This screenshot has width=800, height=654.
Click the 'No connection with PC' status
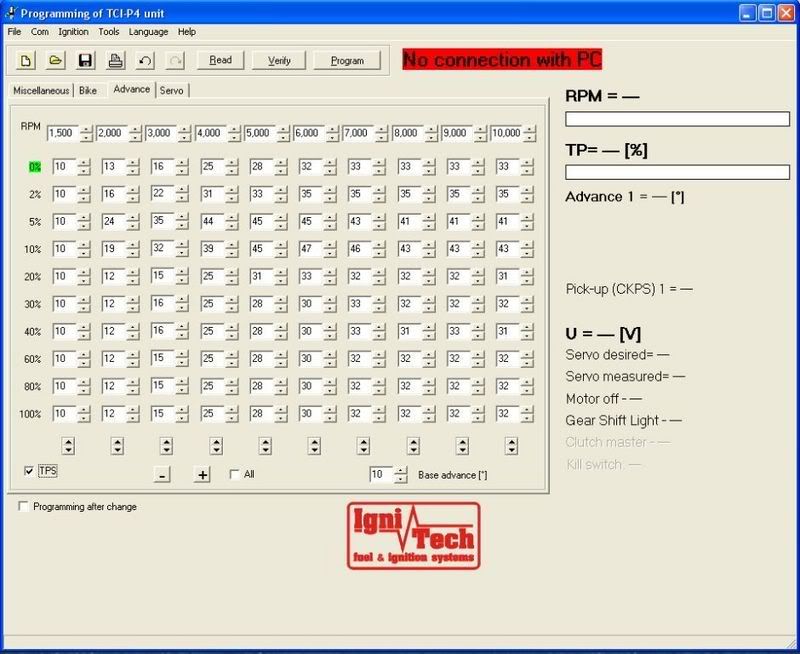502,59
